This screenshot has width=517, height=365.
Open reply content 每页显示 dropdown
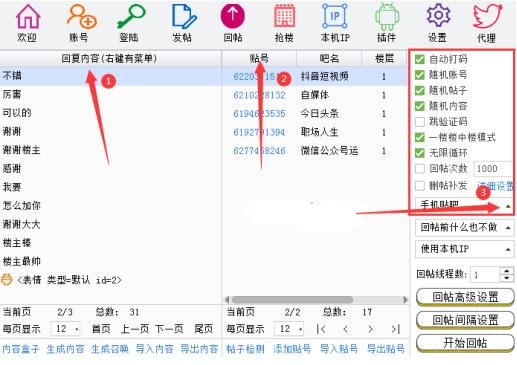[x=65, y=329]
